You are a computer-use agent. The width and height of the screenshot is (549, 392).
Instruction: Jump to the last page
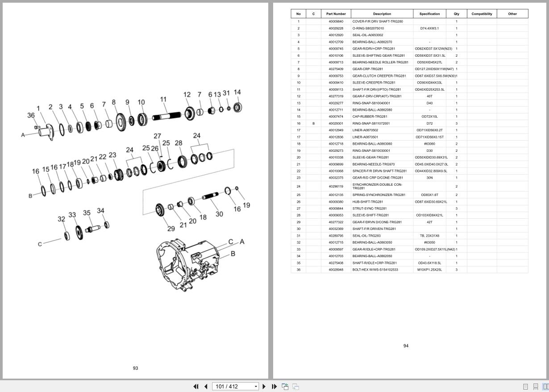point(274,386)
